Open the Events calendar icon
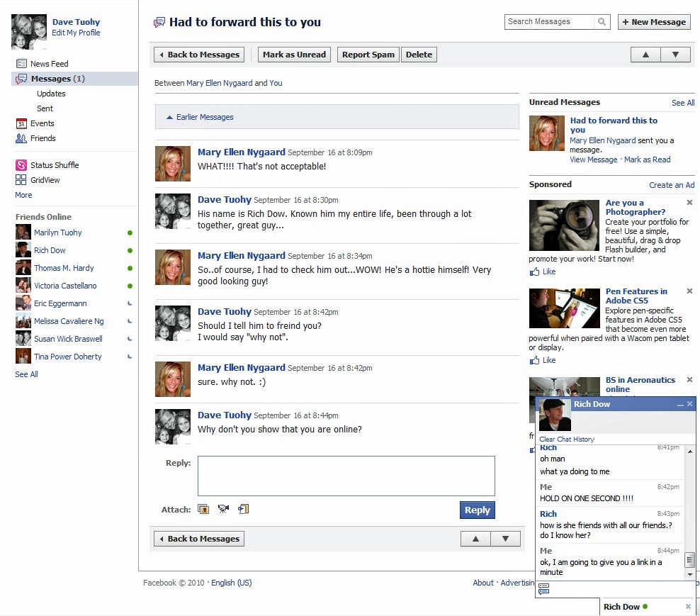This screenshot has width=700, height=616. pos(21,123)
